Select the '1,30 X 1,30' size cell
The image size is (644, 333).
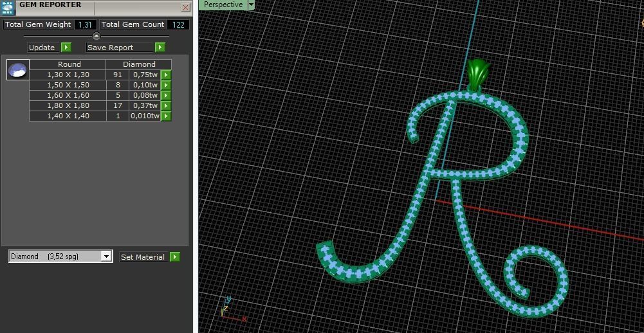coord(68,75)
